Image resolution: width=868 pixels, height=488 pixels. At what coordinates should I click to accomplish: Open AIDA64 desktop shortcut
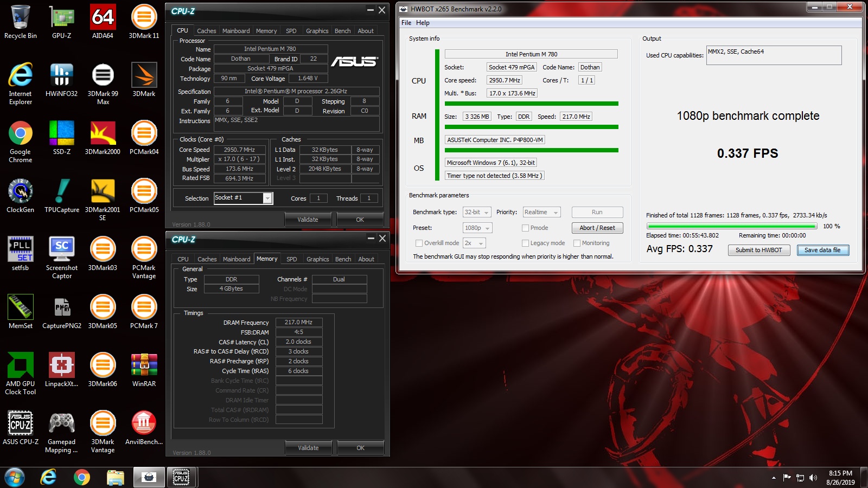(x=103, y=23)
